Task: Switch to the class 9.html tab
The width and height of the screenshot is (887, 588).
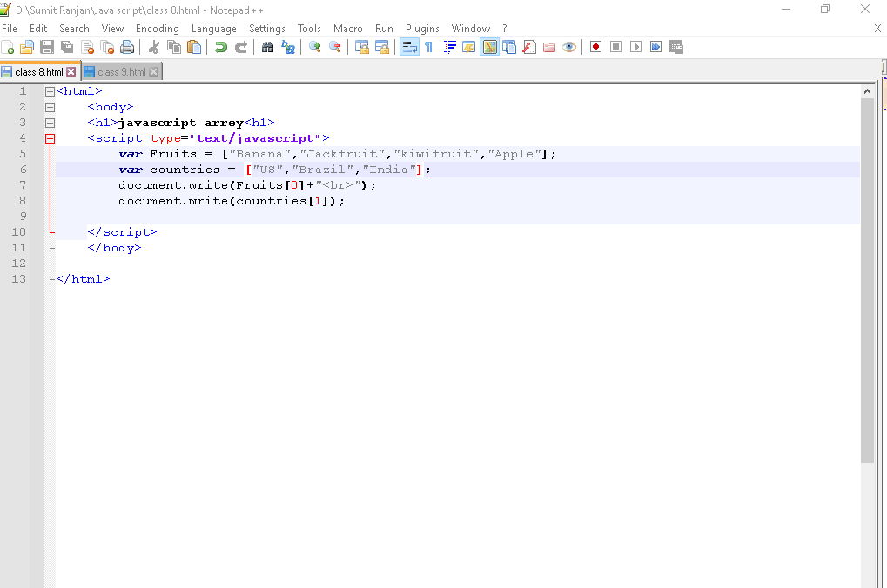Action: point(121,72)
